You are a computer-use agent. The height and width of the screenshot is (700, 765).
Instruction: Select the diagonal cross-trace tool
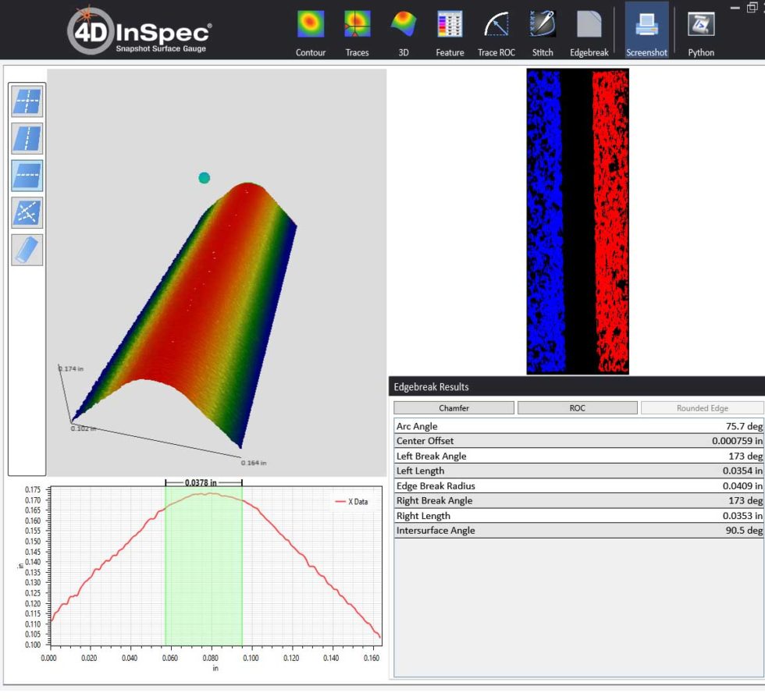[27, 211]
